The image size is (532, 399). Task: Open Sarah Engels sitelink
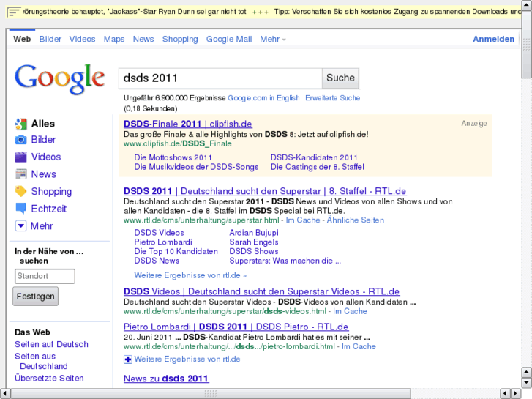click(x=254, y=242)
